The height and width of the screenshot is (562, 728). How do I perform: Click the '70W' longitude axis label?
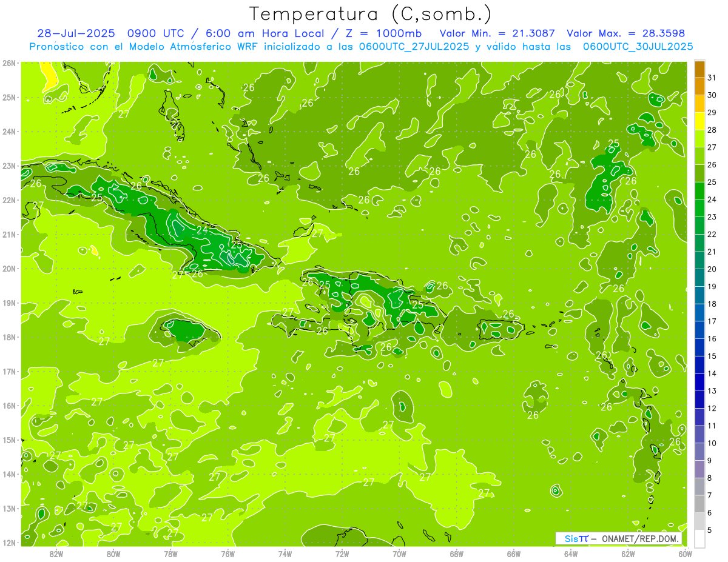pos(399,553)
